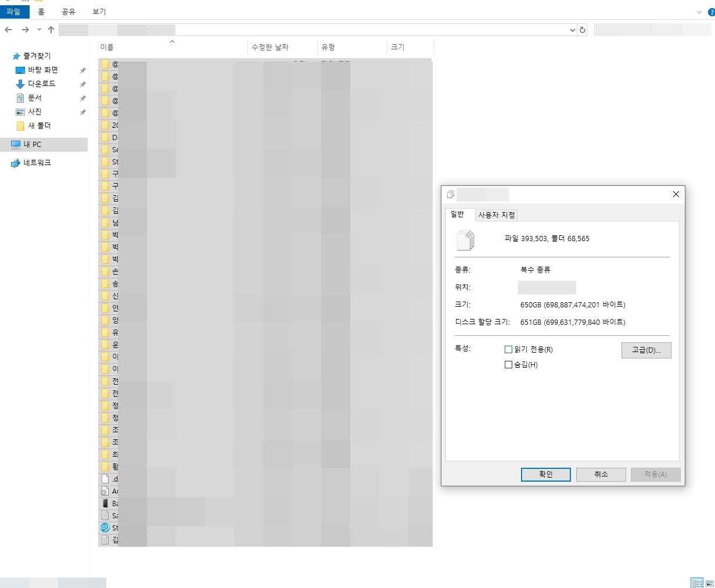Open recent locations dropdown near nav arrows
The width and height of the screenshot is (715, 588).
click(x=39, y=30)
